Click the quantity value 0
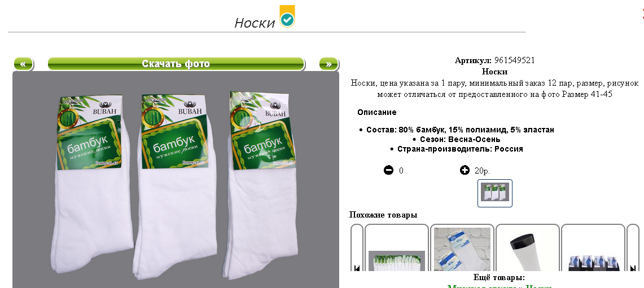This screenshot has width=644, height=288. click(401, 171)
